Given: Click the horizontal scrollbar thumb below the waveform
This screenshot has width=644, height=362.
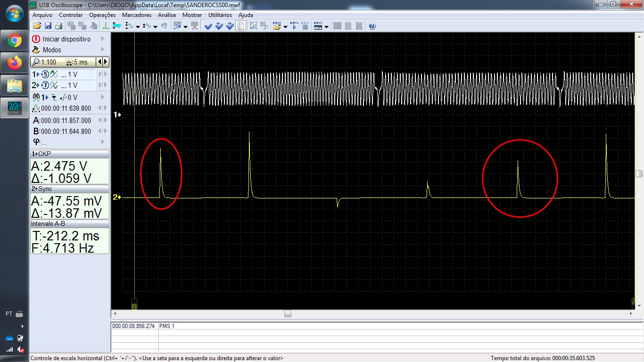Looking at the screenshot, I should [x=288, y=314].
